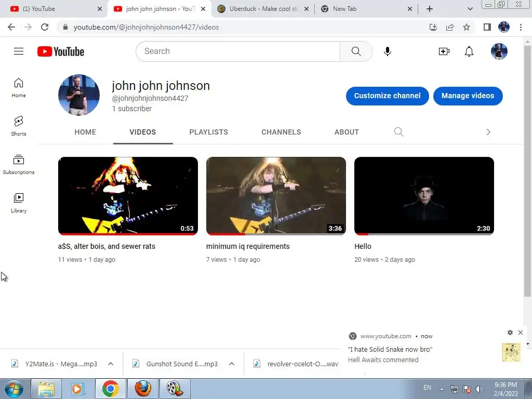Click the search magnifier button
The image size is (532, 399).
click(356, 51)
